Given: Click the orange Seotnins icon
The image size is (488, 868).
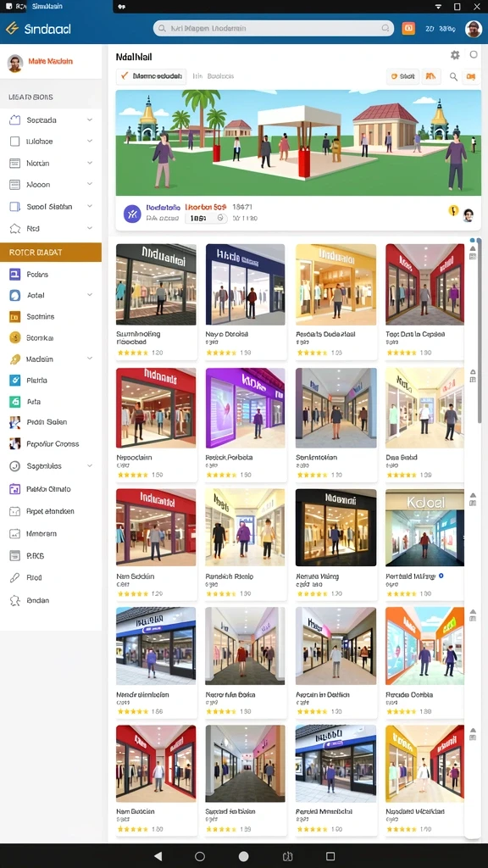Looking at the screenshot, I should point(15,317).
